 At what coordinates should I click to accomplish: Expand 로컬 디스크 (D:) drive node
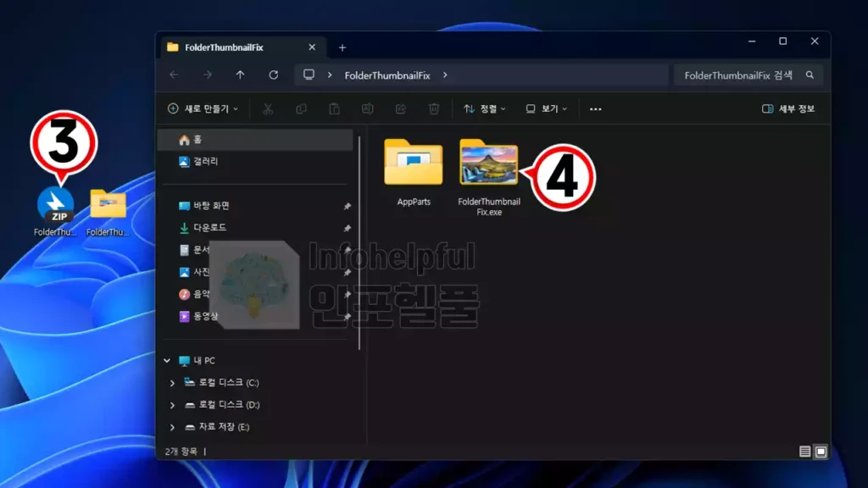coord(172,405)
